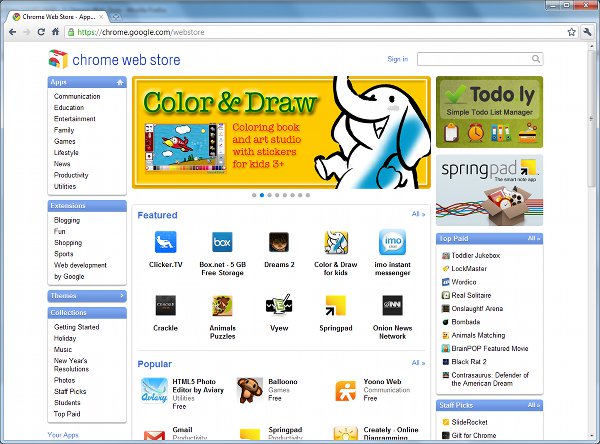Show all Featured apps
600x444 pixels.
[418, 214]
